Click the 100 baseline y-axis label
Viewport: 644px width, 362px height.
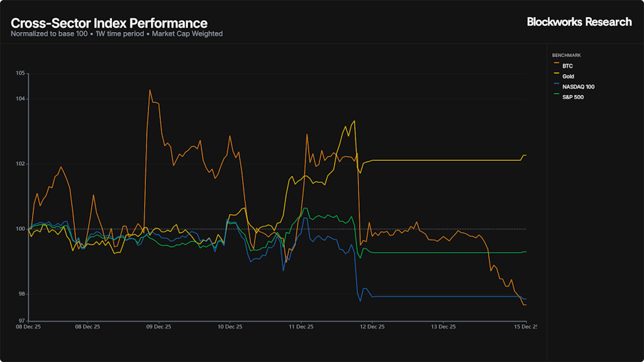click(x=19, y=229)
